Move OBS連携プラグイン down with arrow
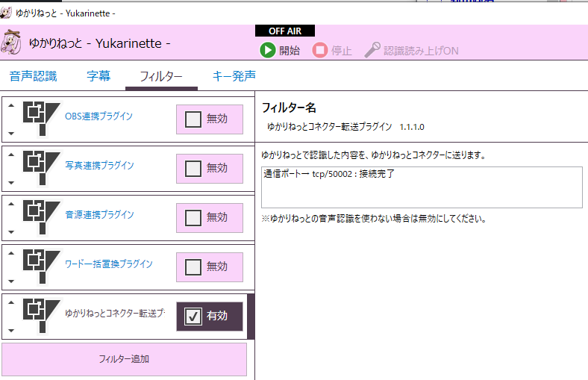Screen dimensions: 588x380 point(11,133)
